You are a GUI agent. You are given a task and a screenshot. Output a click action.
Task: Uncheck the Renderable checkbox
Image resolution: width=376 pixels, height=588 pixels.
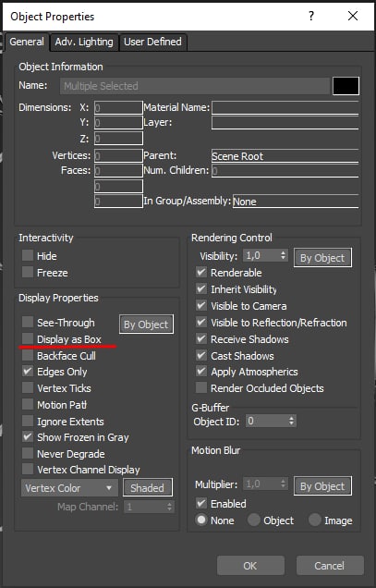(x=201, y=272)
